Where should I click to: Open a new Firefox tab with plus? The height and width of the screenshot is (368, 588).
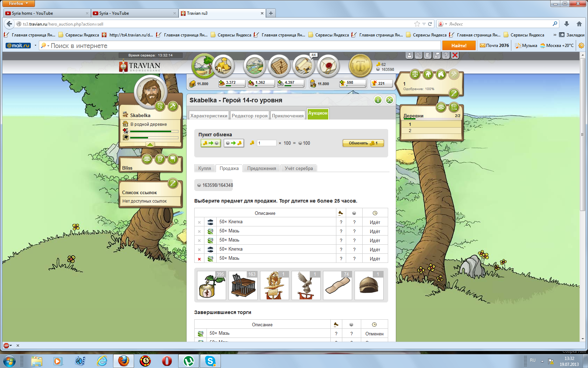pos(271,13)
